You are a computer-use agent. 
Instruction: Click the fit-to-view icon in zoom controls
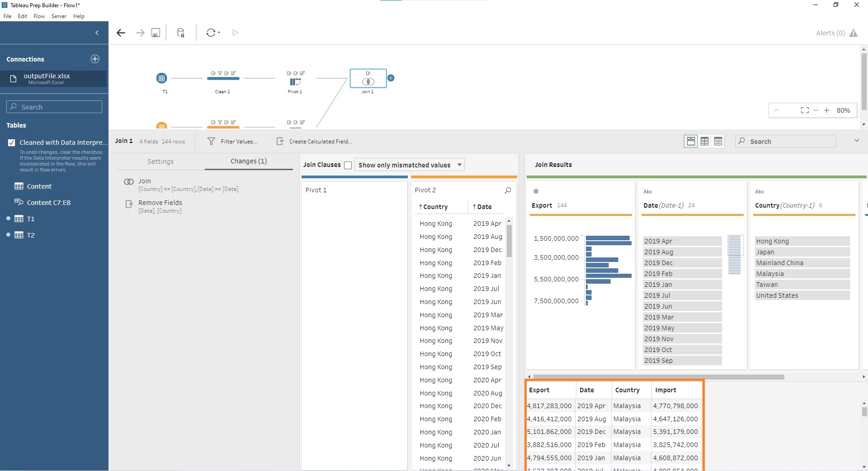pos(805,110)
